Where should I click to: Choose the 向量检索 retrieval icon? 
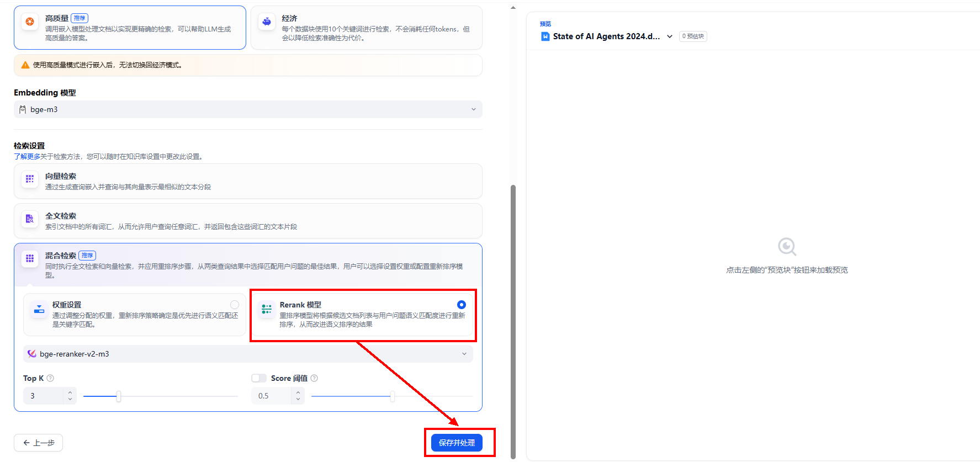tap(30, 179)
